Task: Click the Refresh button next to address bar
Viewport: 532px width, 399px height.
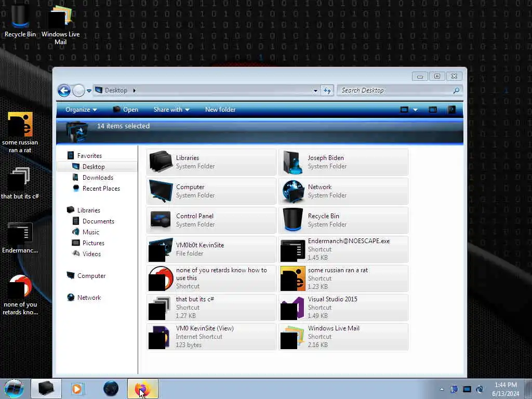Action: click(327, 90)
